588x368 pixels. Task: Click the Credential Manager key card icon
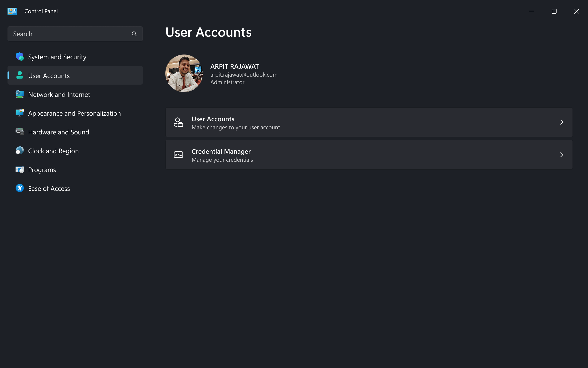[x=178, y=155]
